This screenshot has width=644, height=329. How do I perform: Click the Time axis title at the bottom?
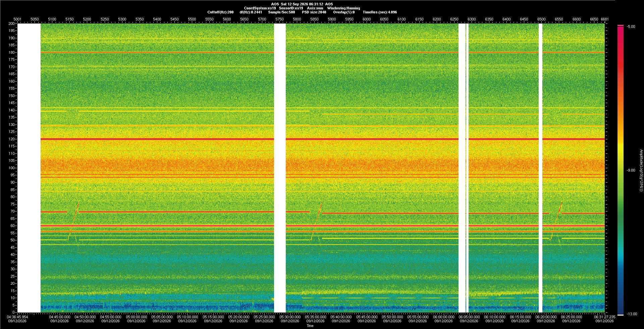(310, 326)
